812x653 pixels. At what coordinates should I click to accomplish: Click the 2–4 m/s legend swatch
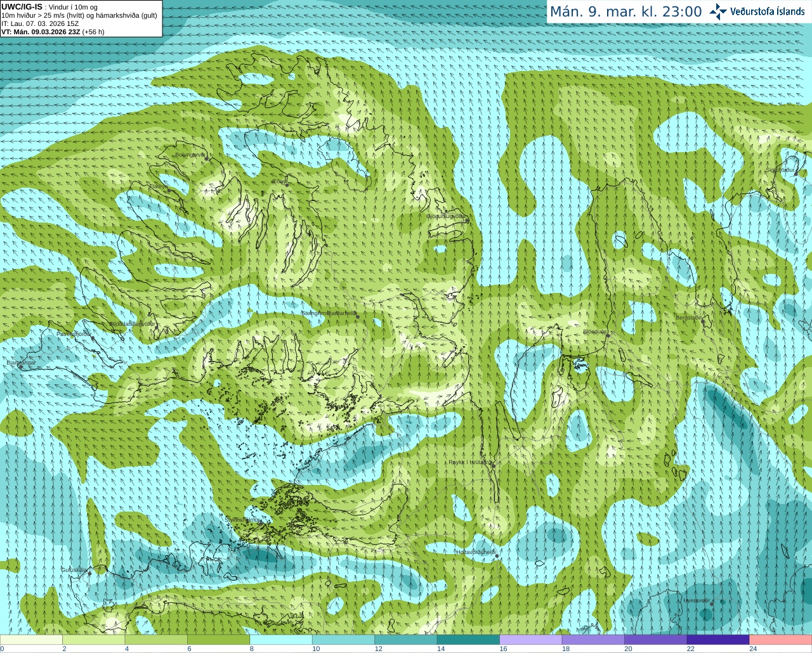point(94,640)
